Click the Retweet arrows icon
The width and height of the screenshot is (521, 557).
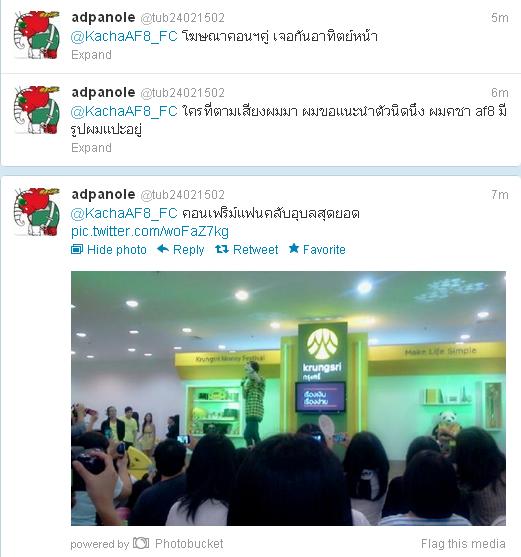click(x=222, y=249)
